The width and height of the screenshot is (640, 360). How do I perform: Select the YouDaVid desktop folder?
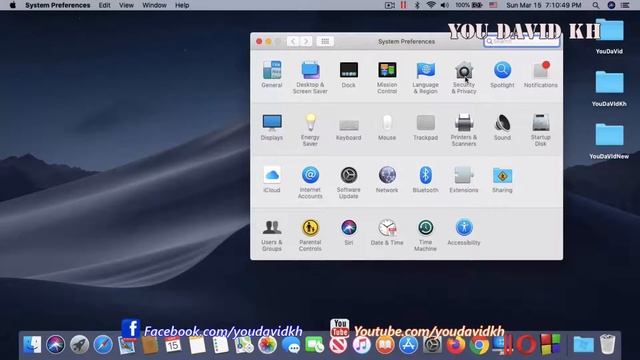(x=609, y=36)
